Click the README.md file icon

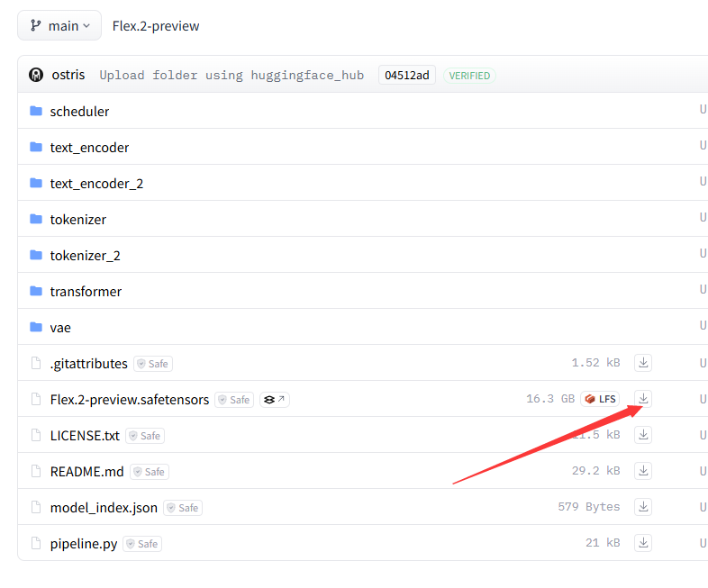coord(36,471)
